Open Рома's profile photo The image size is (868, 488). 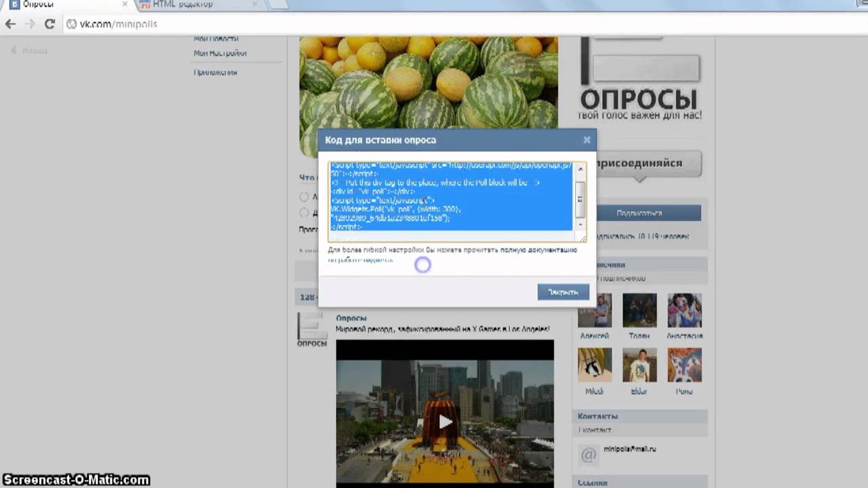coord(684,365)
